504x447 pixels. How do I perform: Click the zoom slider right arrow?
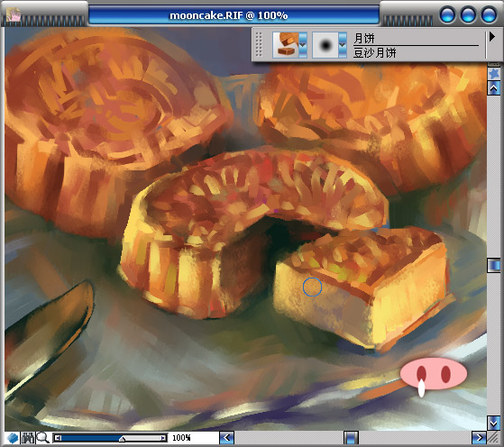(163, 438)
